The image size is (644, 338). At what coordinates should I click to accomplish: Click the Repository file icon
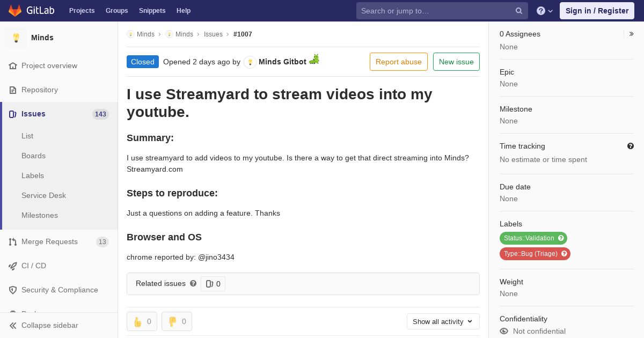click(x=13, y=90)
